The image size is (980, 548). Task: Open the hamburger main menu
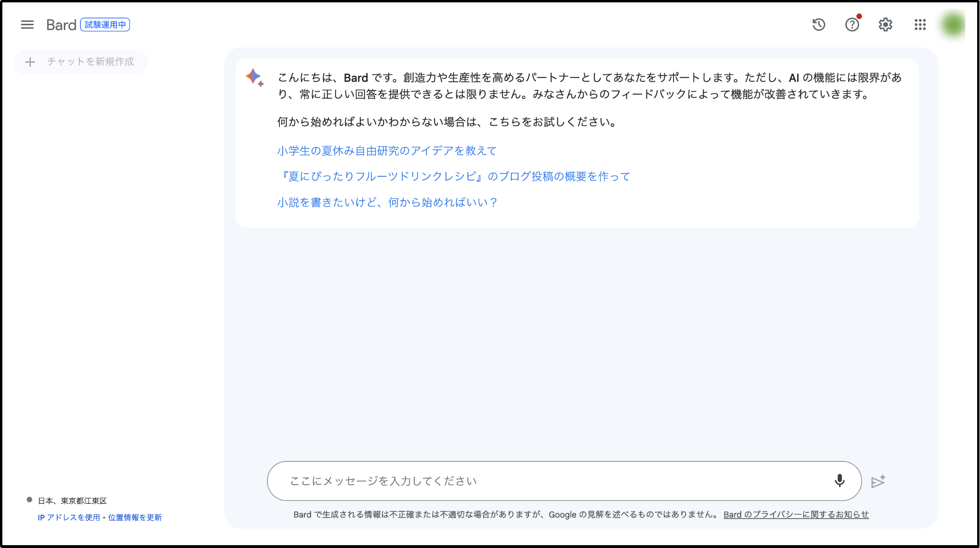click(x=28, y=25)
